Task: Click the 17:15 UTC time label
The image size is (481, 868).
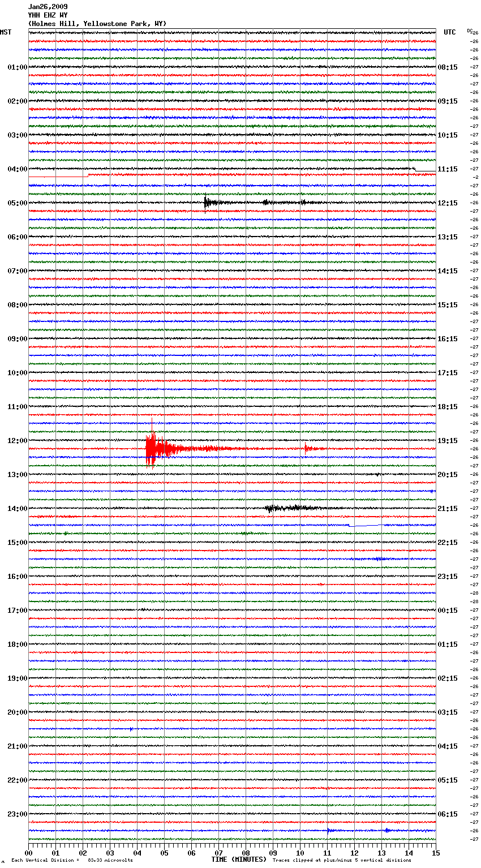Action: (448, 373)
